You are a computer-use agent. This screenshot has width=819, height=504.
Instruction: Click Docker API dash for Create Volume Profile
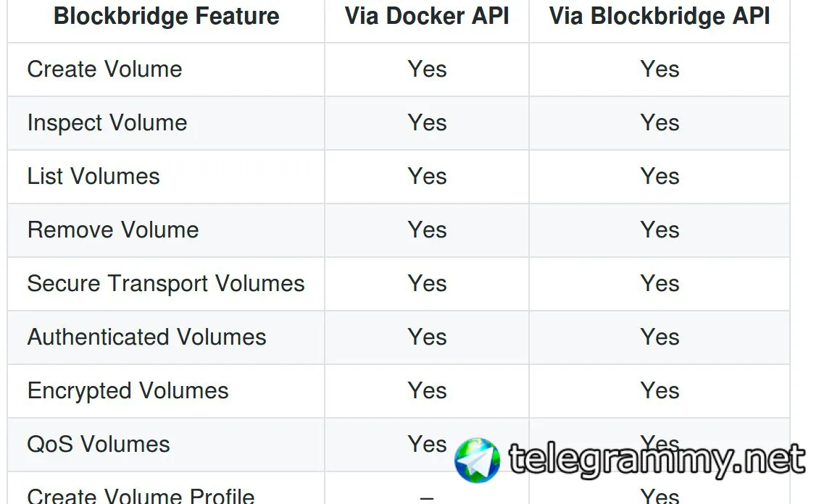pyautogui.click(x=427, y=497)
